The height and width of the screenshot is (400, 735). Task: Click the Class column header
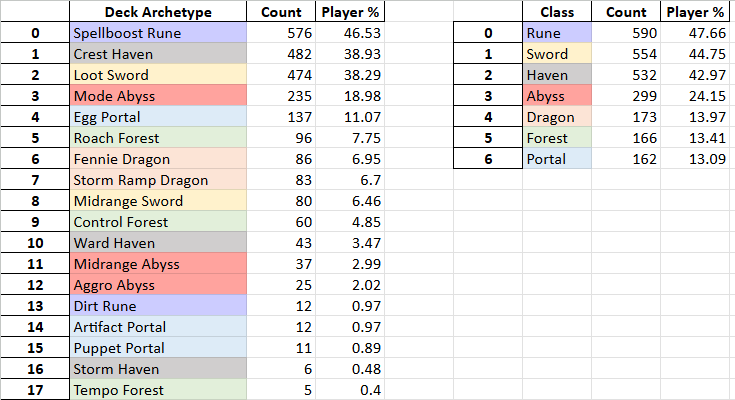click(x=557, y=12)
